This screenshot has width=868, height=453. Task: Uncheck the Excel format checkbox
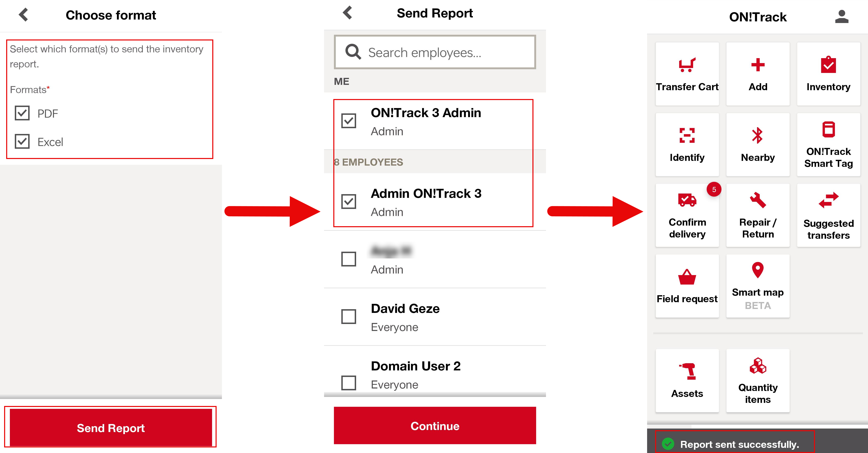[22, 142]
